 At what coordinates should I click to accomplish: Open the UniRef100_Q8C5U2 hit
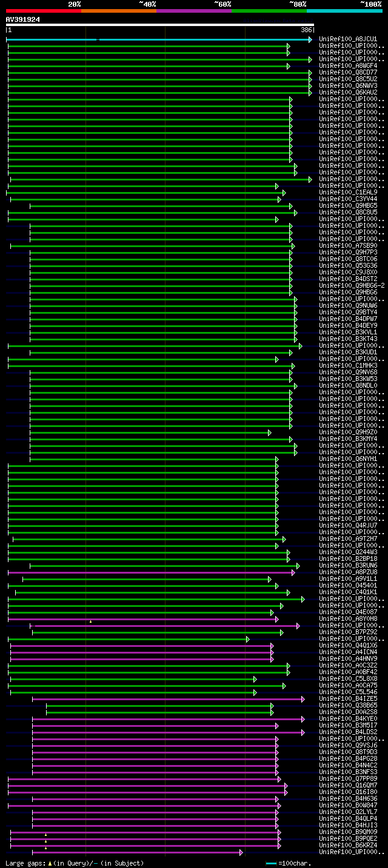click(349, 79)
